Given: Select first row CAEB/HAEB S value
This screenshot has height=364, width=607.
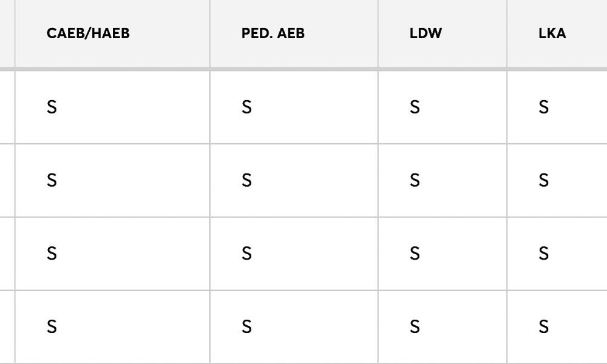Looking at the screenshot, I should point(52,107).
